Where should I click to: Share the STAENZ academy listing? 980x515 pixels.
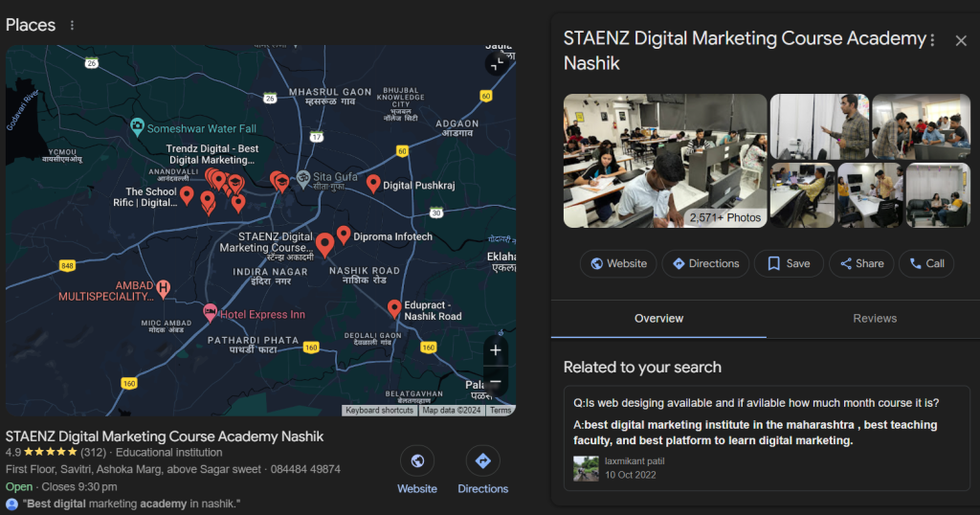861,264
